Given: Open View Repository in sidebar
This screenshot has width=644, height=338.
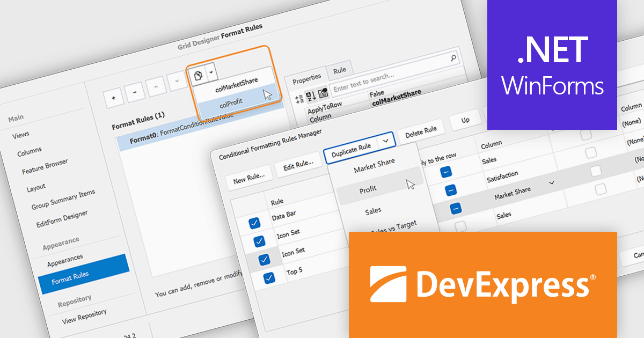Looking at the screenshot, I should 84,316.
